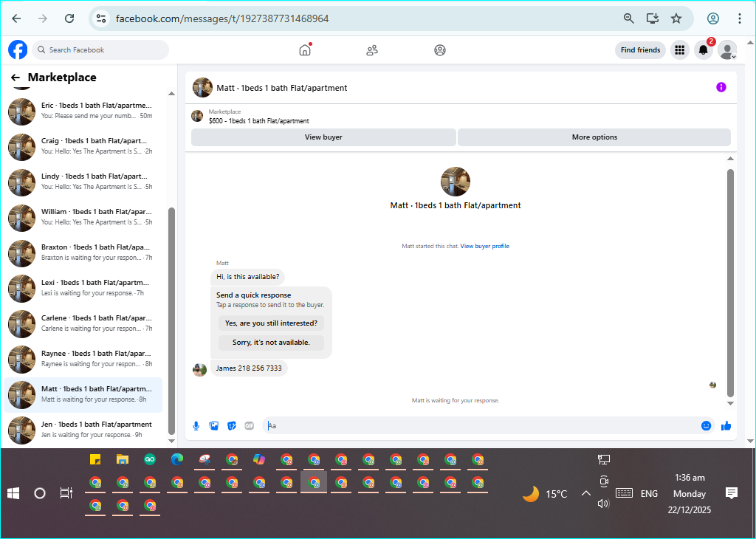Open the Facebook Home icon
756x539 pixels.
point(305,49)
